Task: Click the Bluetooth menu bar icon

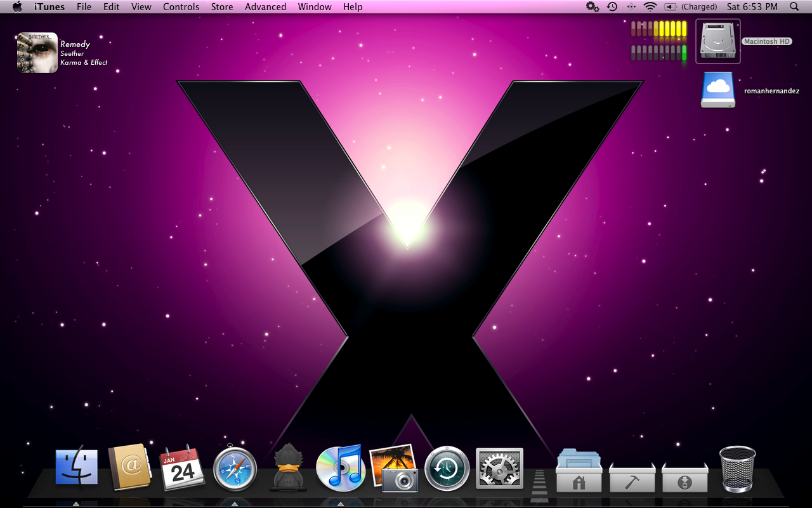Action: pos(631,7)
